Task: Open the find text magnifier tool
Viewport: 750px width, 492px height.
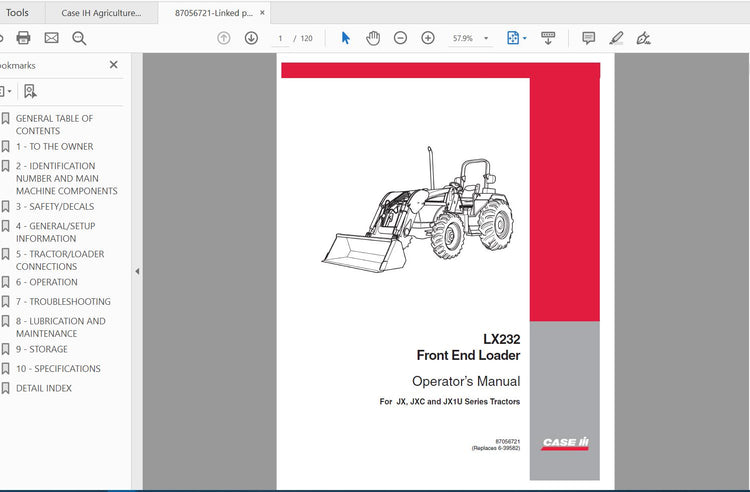Action: tap(79, 38)
